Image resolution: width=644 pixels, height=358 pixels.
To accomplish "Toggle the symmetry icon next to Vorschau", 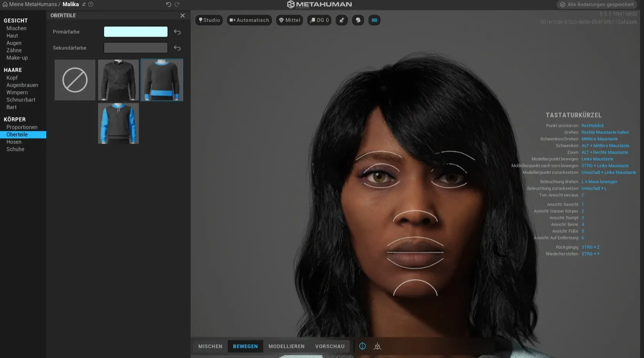I will click(362, 346).
